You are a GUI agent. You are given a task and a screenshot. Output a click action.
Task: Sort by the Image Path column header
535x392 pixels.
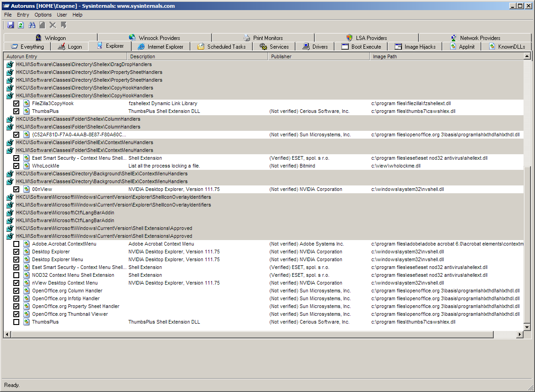click(446, 56)
